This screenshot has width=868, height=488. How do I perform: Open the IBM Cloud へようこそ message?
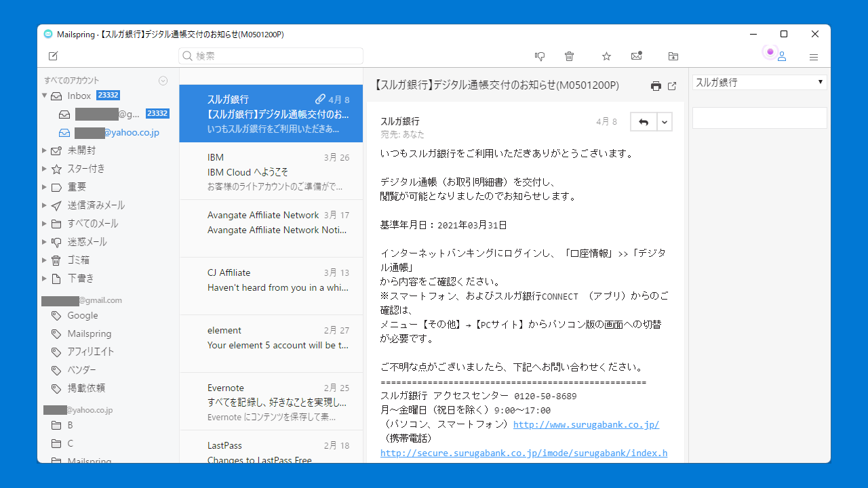[271, 171]
